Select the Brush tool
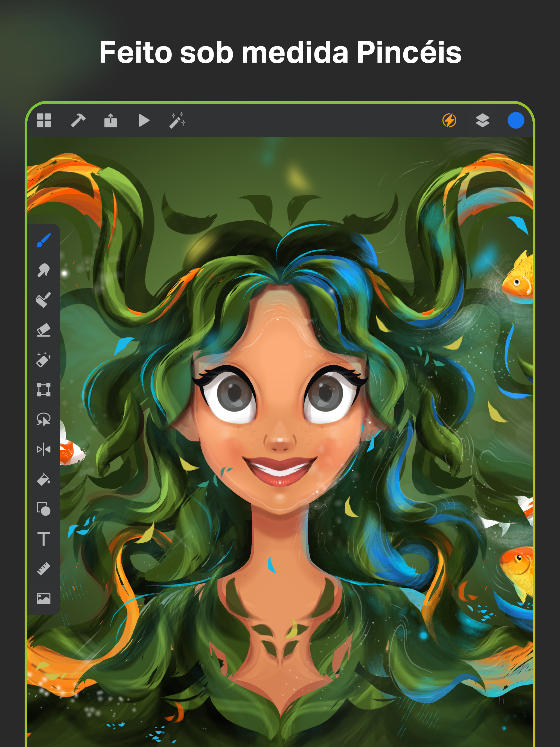The height and width of the screenshot is (747, 560). coord(43,240)
